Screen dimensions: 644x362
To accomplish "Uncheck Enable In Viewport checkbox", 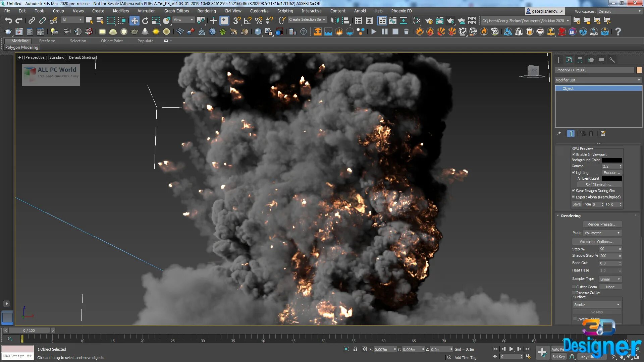I will pos(574,155).
